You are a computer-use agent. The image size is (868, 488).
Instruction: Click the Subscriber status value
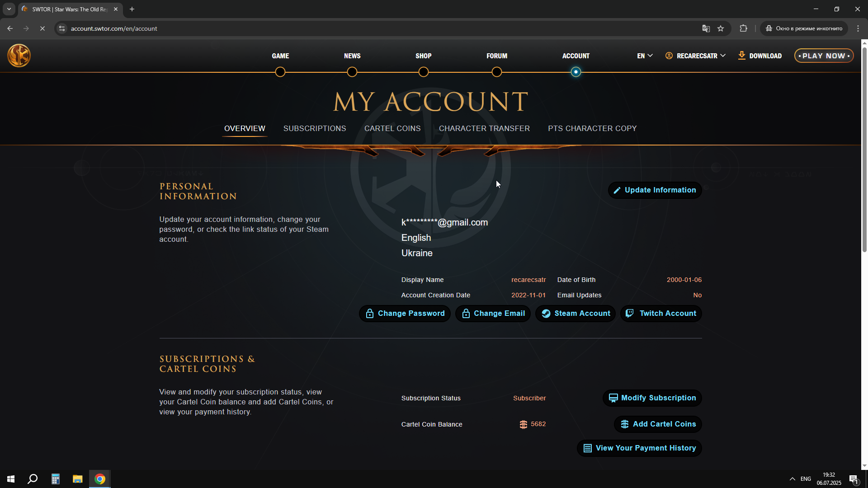pos(529,398)
